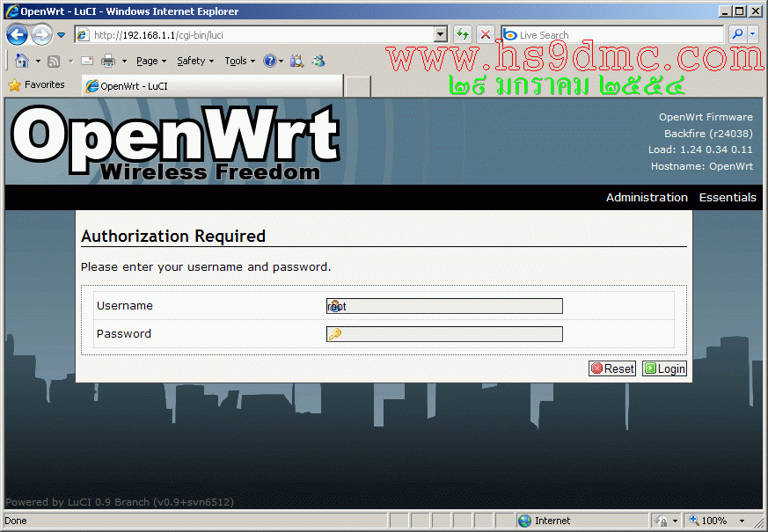Click the address bar URL field
Image resolution: width=768 pixels, height=532 pixels.
coord(255,35)
